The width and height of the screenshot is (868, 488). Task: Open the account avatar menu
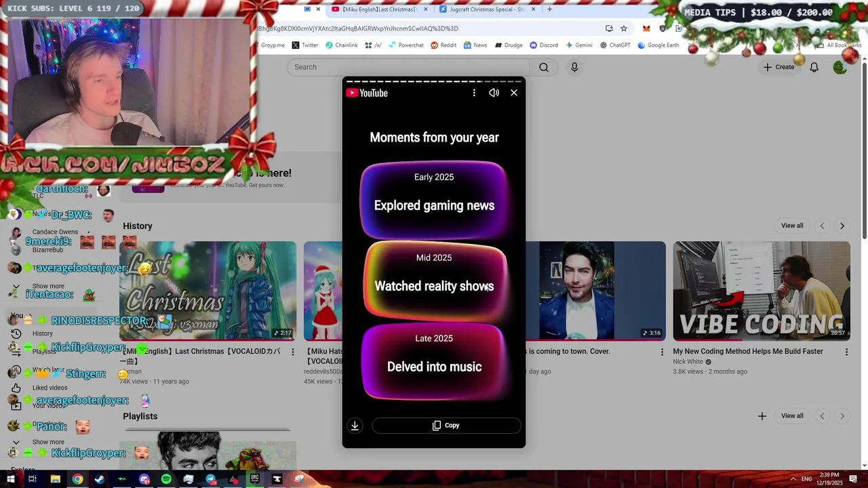coord(840,67)
